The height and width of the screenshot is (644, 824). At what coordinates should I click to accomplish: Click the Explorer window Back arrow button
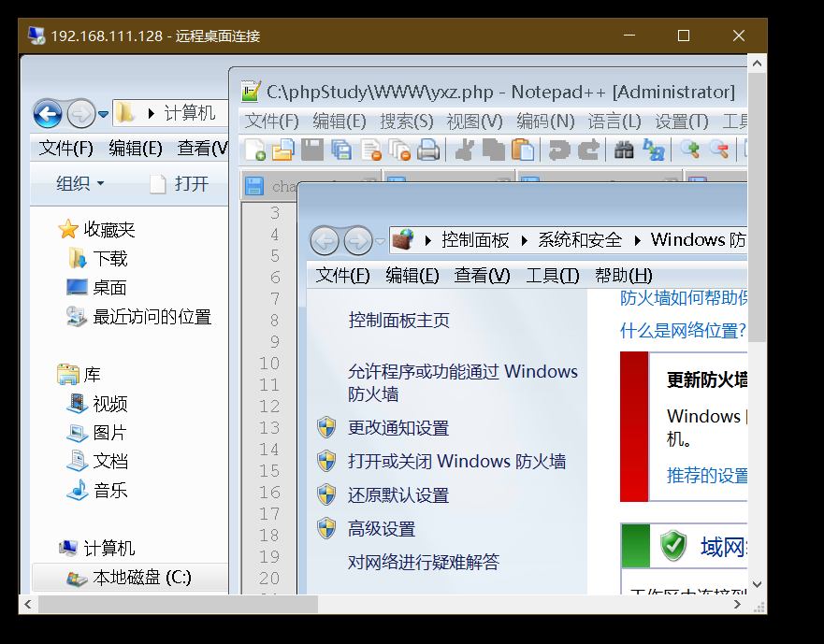(x=48, y=113)
